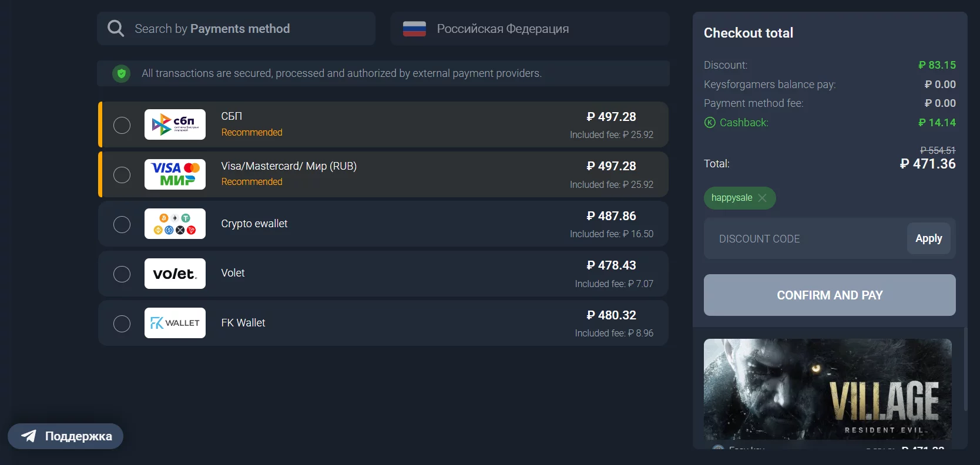Image resolution: width=980 pixels, height=465 pixels.
Task: Select the FK Wallet radio button
Action: 122,324
